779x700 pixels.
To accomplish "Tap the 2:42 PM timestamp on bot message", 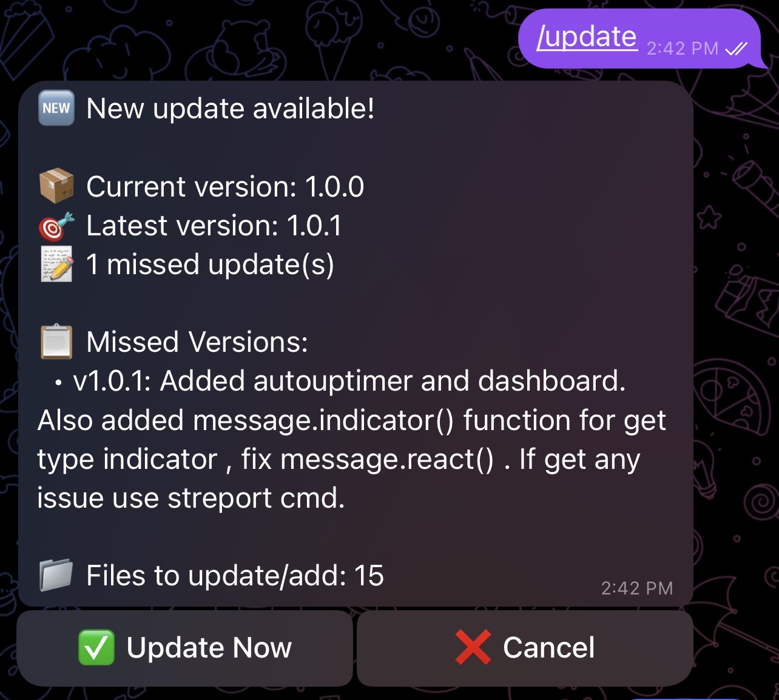I will coord(637,588).
